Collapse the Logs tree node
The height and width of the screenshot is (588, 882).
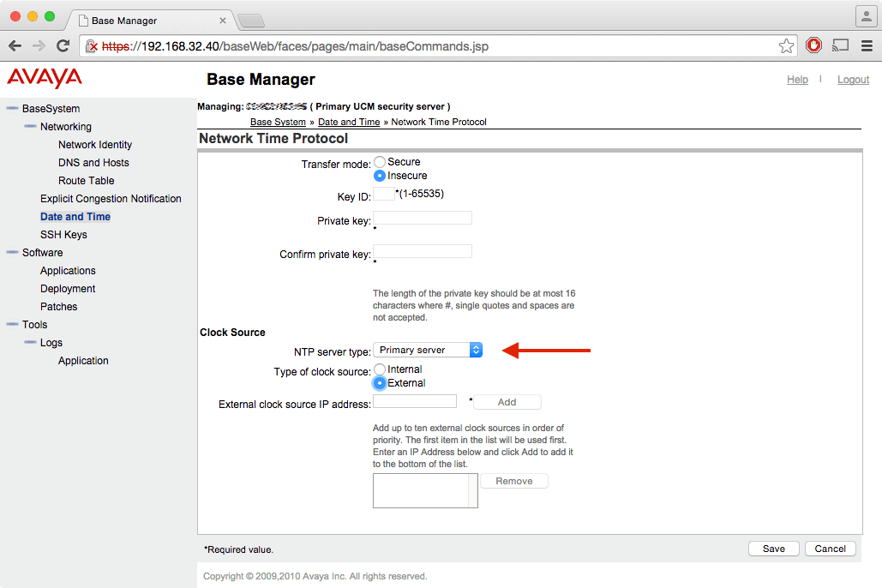[30, 342]
